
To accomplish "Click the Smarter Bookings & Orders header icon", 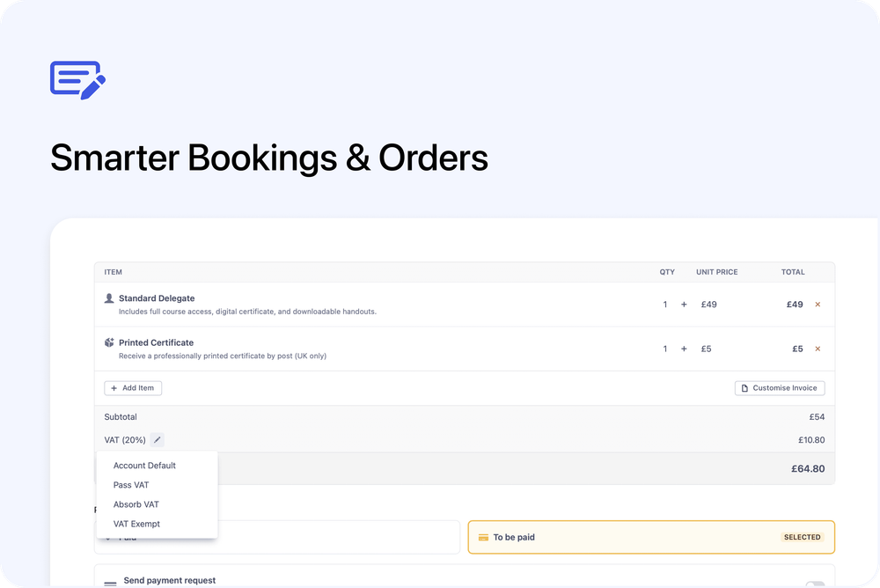I will (x=77, y=78).
